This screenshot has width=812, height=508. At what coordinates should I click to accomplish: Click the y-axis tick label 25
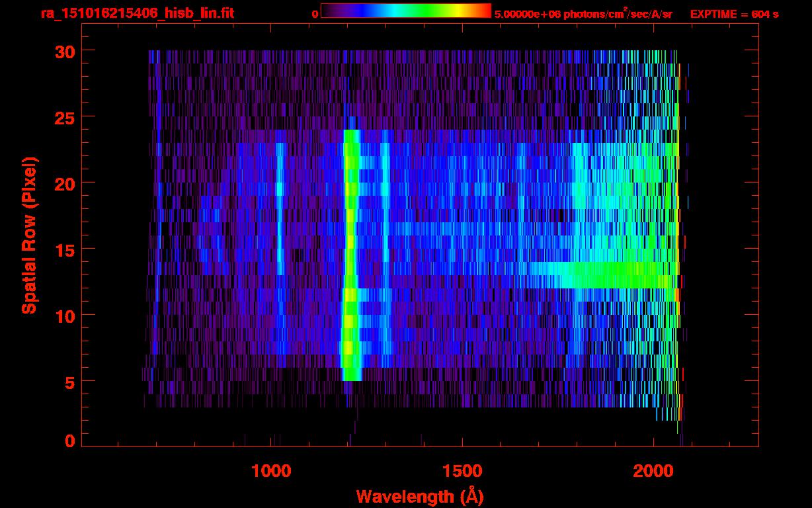(65, 117)
